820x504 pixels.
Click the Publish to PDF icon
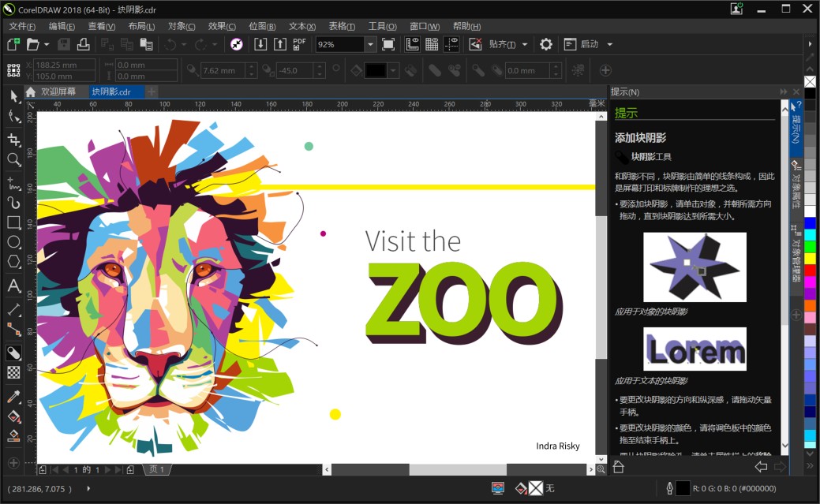[x=300, y=44]
